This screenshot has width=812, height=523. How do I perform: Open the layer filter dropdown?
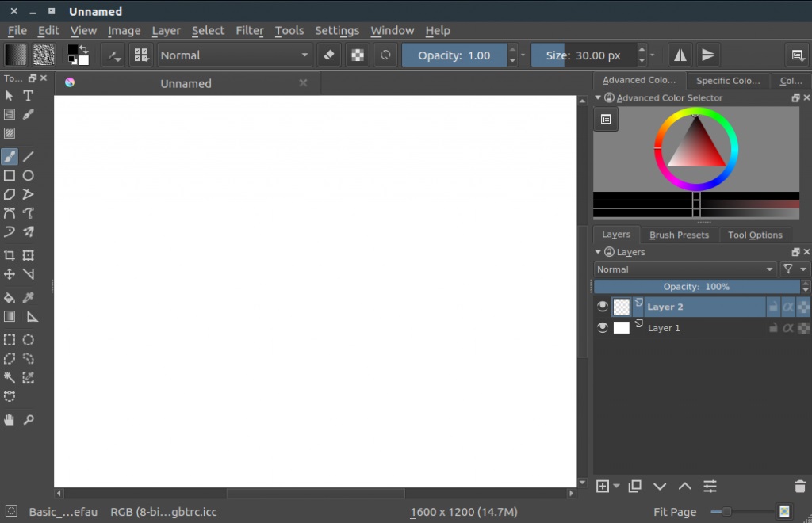click(795, 269)
